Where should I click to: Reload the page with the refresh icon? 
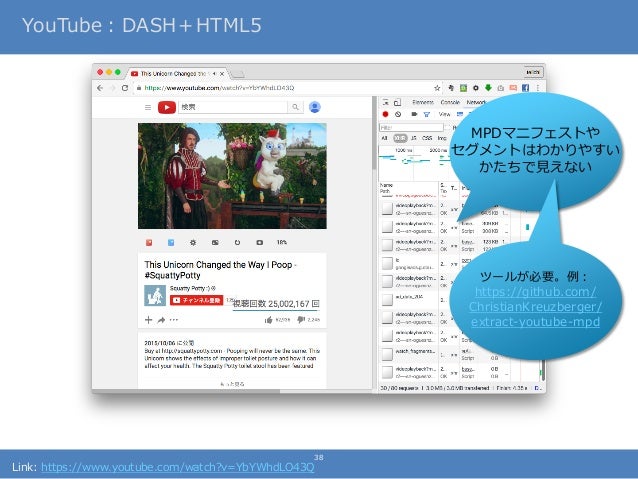click(x=125, y=88)
